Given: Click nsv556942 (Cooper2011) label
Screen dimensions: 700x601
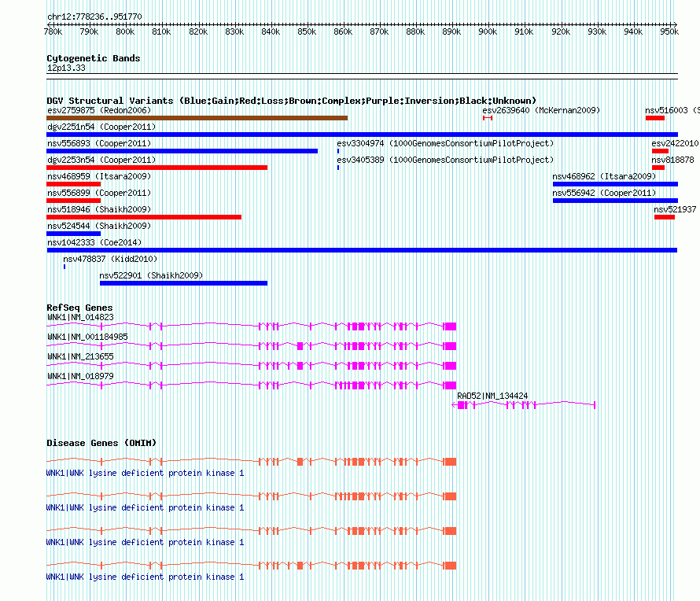Looking at the screenshot, I should [x=605, y=193].
